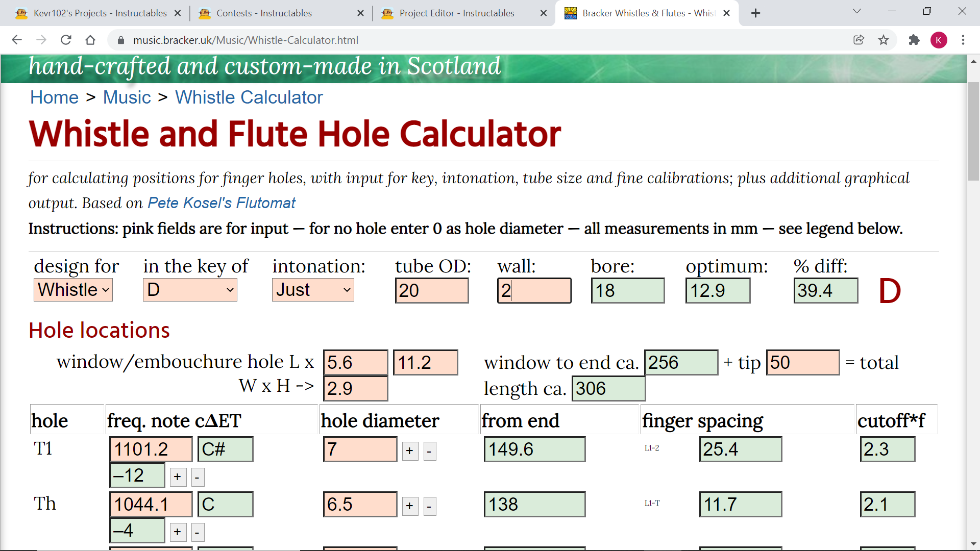Decrease Th hole diameter with minus

pos(430,506)
